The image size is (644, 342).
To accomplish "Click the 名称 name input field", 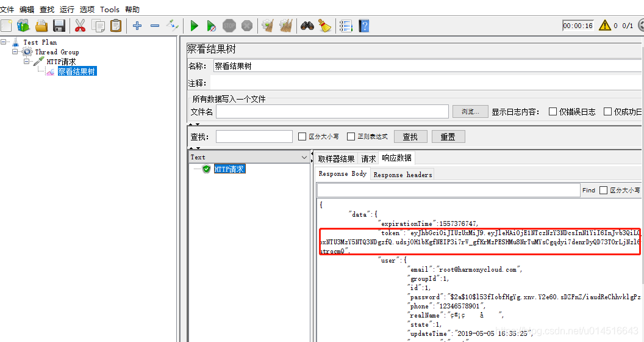I will [x=427, y=66].
